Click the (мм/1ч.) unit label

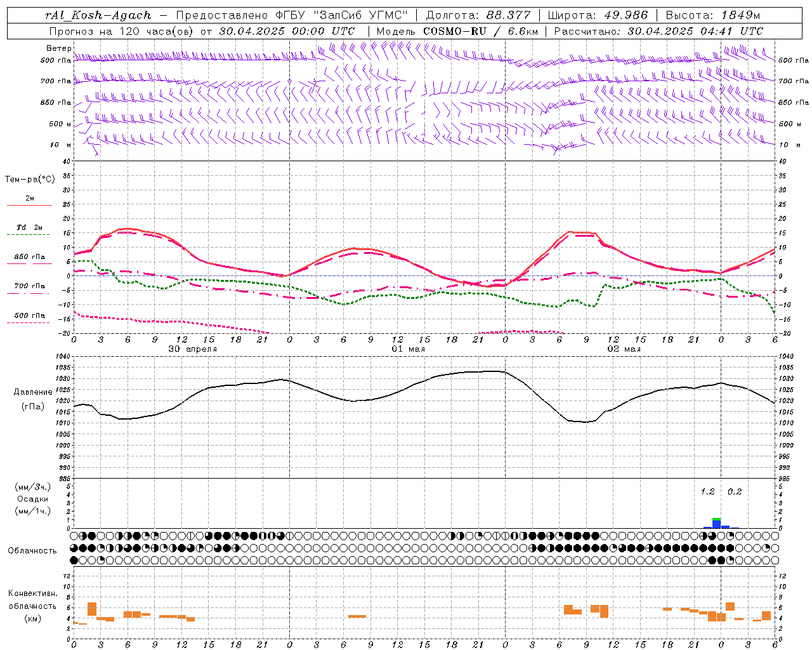(x=33, y=511)
